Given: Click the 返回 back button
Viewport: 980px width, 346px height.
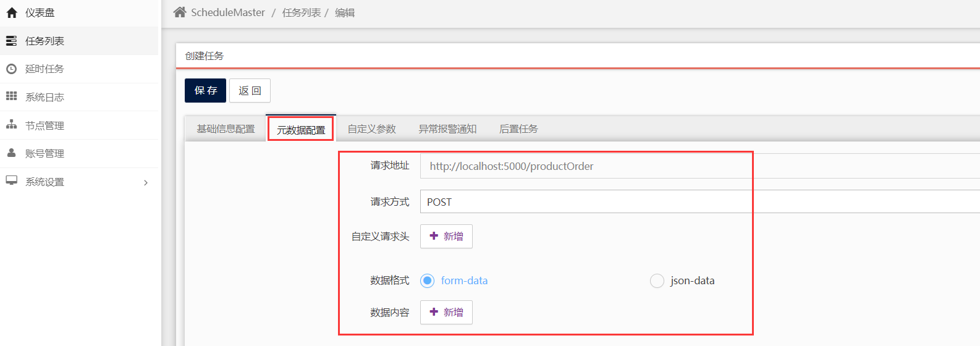Looking at the screenshot, I should click(250, 90).
